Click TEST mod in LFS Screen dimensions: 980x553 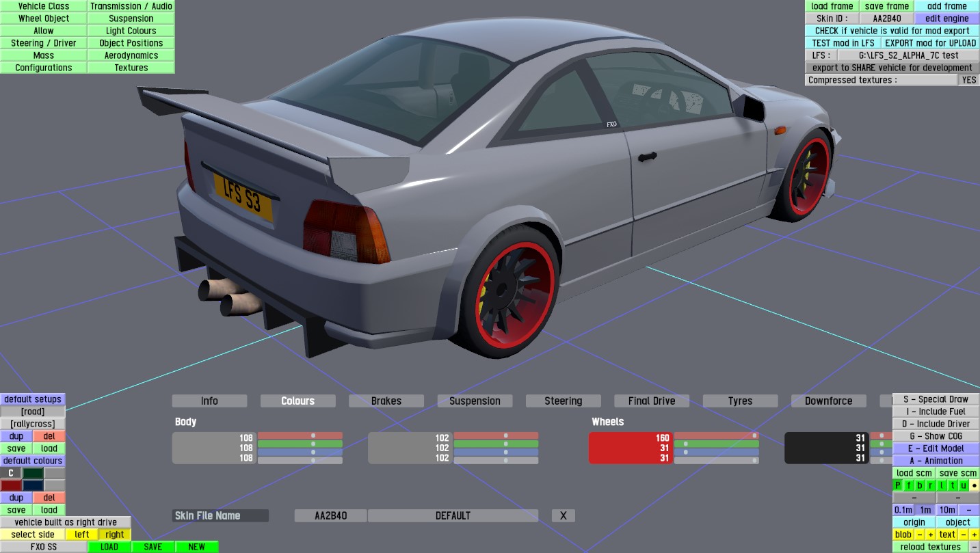pyautogui.click(x=843, y=43)
